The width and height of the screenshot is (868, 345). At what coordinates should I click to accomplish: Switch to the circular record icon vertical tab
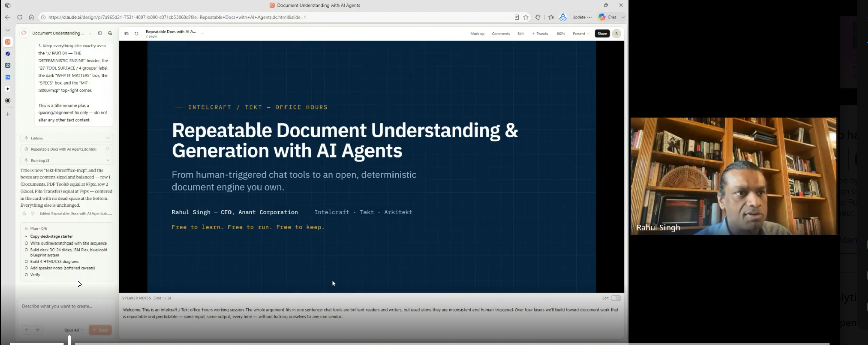(8, 100)
